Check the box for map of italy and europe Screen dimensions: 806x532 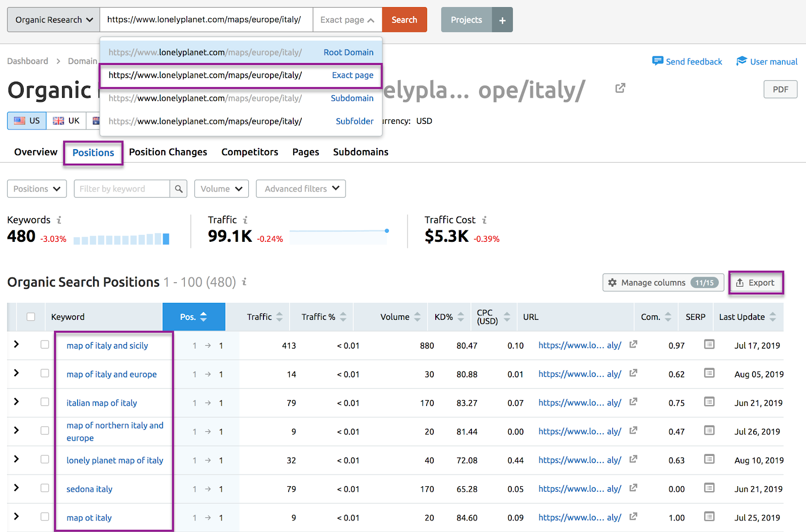coord(45,373)
